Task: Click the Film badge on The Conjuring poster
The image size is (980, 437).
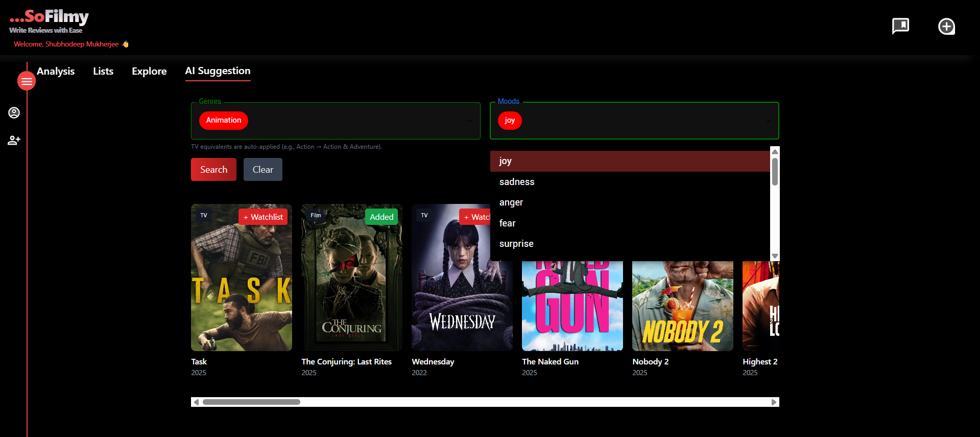Action: tap(316, 215)
